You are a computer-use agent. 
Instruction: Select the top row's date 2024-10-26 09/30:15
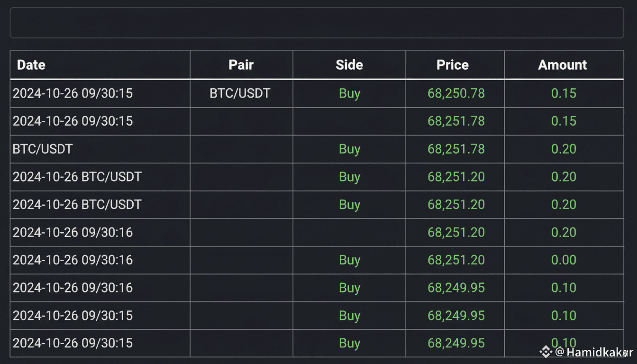click(73, 93)
